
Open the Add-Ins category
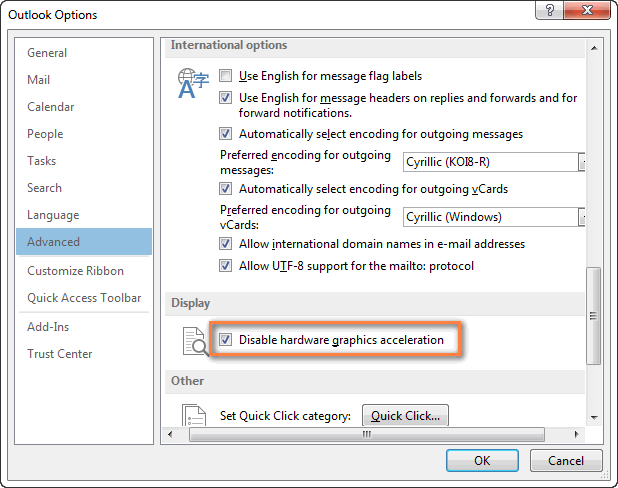[84, 327]
